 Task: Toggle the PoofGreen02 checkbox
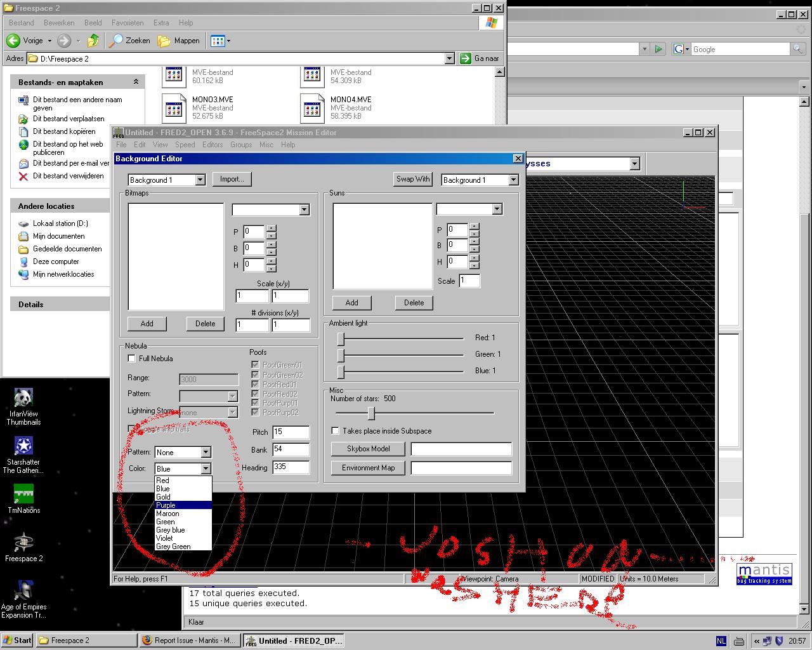(255, 375)
